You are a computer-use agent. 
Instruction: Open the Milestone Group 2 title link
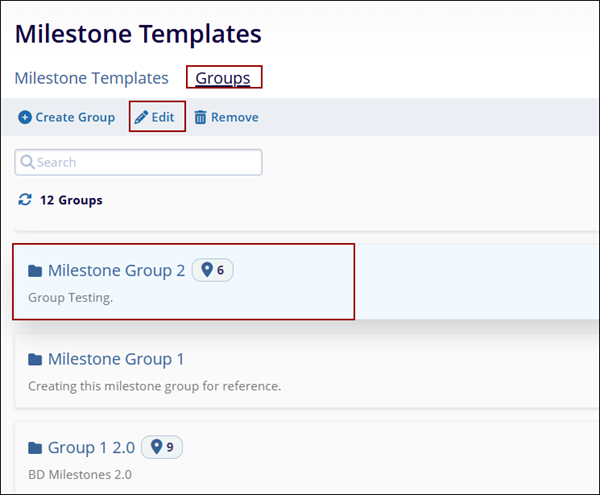pos(116,270)
